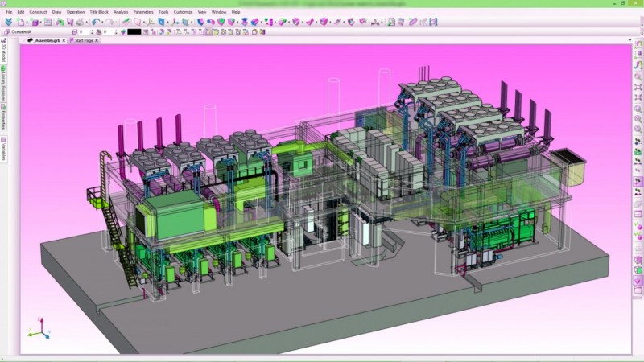Click the green camera view icon
The width and height of the screenshot is (644, 362).
tap(638, 151)
